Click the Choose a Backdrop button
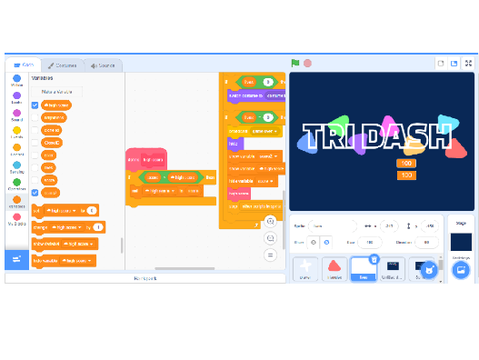Image resolution: width=479 pixels, height=360 pixels. (x=461, y=270)
